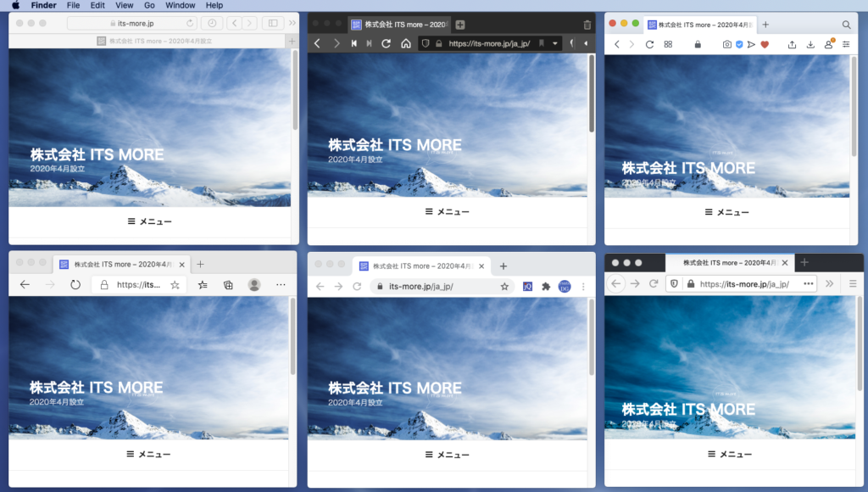Screen dimensions: 868x492
Task: Open Chrome extensions puzzle icon
Action: 546,287
